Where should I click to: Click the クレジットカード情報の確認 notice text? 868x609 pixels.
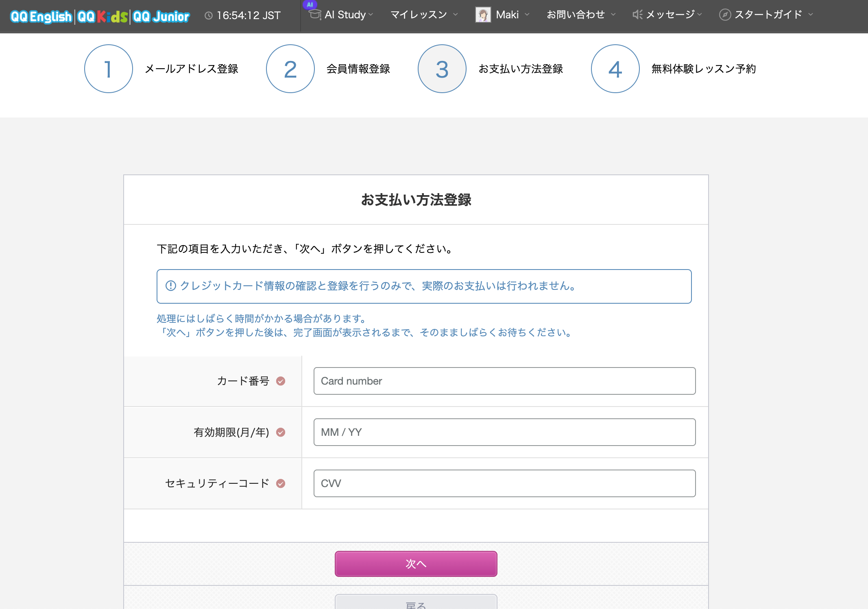(x=378, y=286)
